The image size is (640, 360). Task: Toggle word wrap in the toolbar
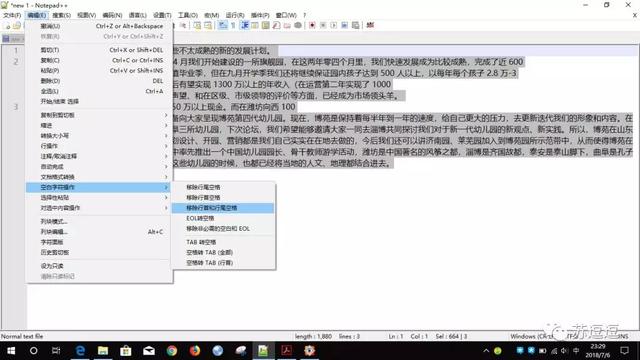click(x=222, y=25)
